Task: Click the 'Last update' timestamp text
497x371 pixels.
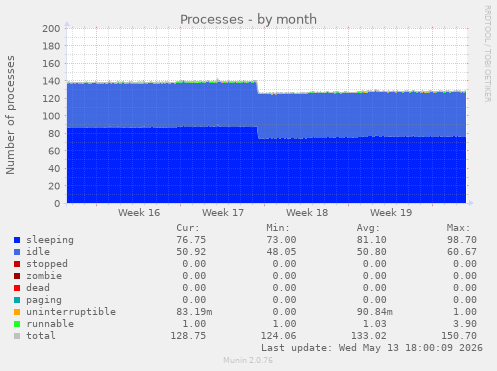Action: point(372,348)
